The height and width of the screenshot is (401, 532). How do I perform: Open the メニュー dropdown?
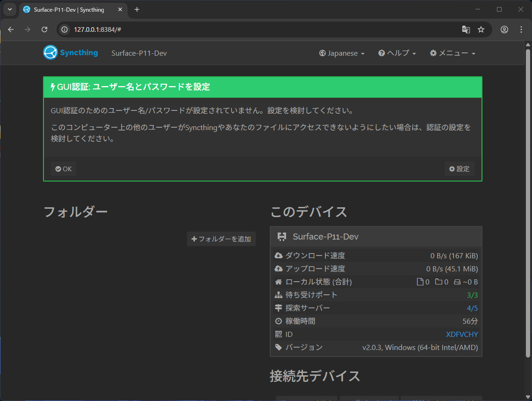tap(452, 53)
